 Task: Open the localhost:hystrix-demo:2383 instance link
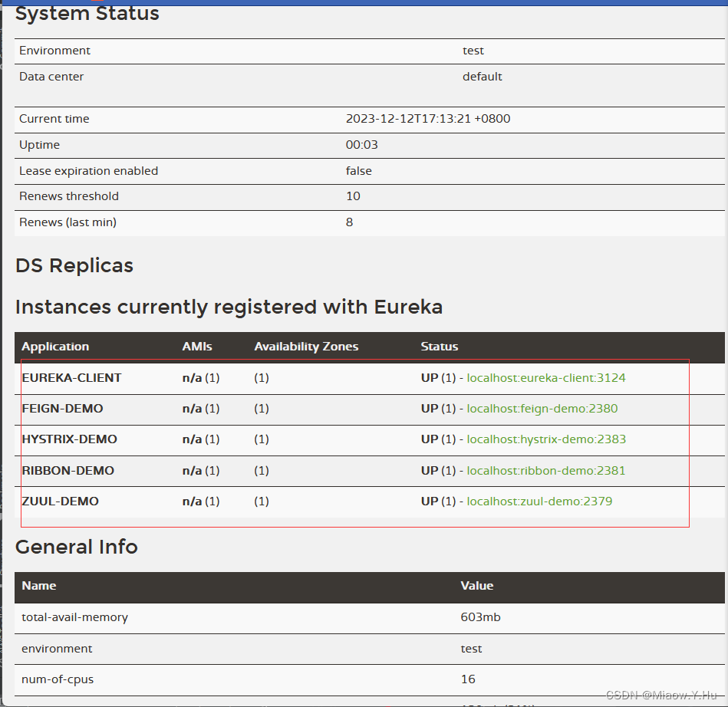pyautogui.click(x=546, y=439)
